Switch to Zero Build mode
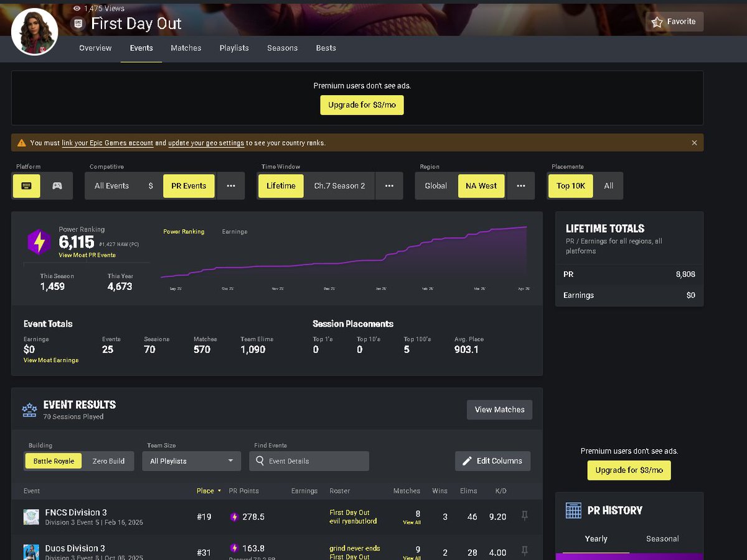The height and width of the screenshot is (560, 747). pos(108,461)
